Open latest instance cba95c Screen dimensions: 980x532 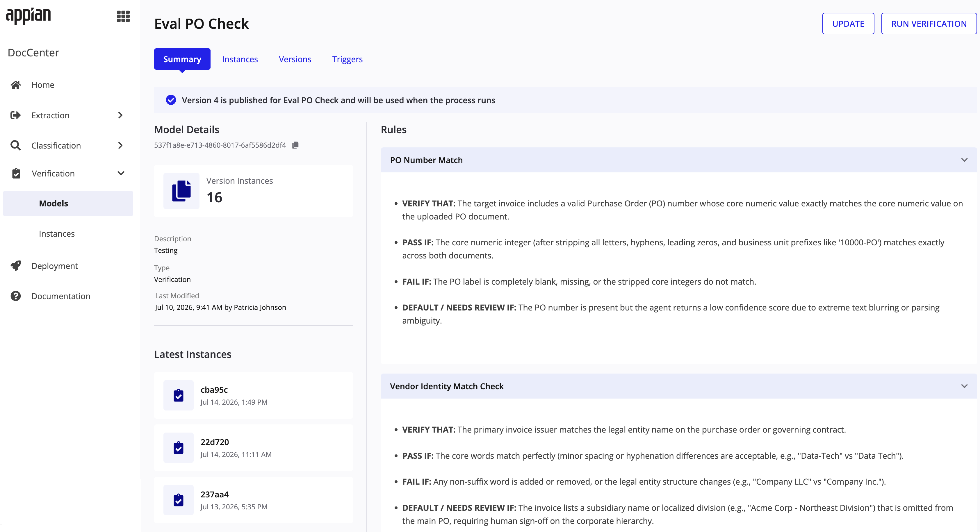(x=253, y=395)
